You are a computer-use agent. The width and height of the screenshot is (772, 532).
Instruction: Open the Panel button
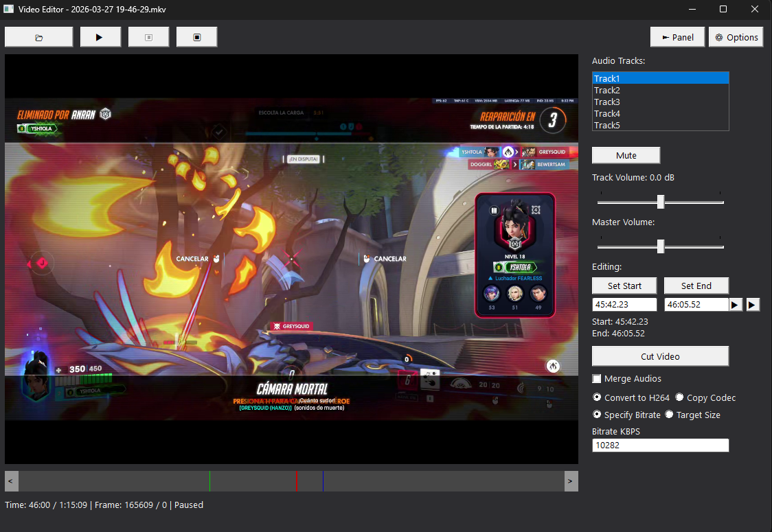coord(677,37)
